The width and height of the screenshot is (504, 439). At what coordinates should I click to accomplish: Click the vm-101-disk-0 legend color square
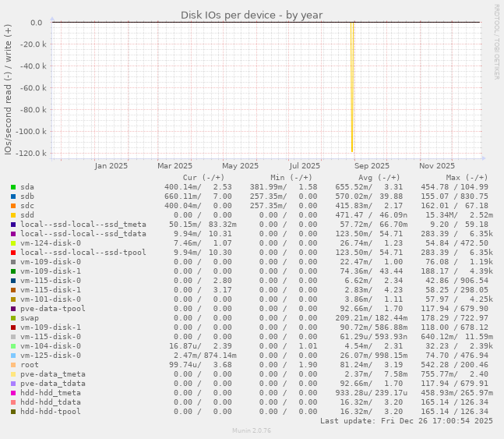point(13,299)
